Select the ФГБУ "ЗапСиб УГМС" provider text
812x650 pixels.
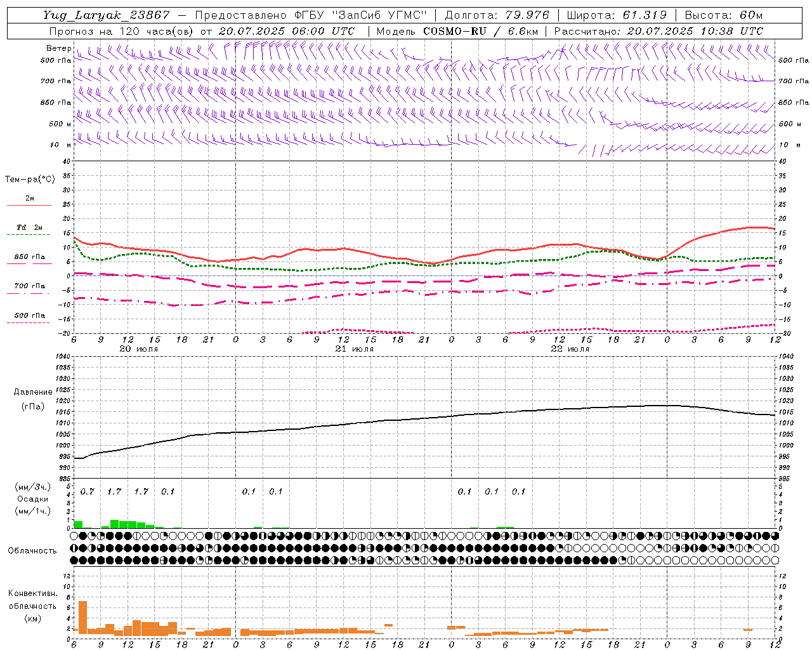362,15
